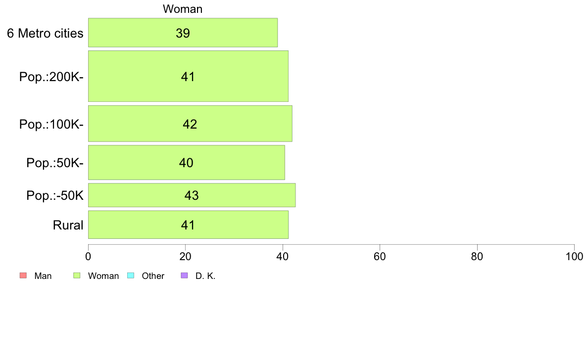This screenshot has height=364, width=588.
Task: Select the Pop.:-50K bar showing 43
Action: click(192, 195)
